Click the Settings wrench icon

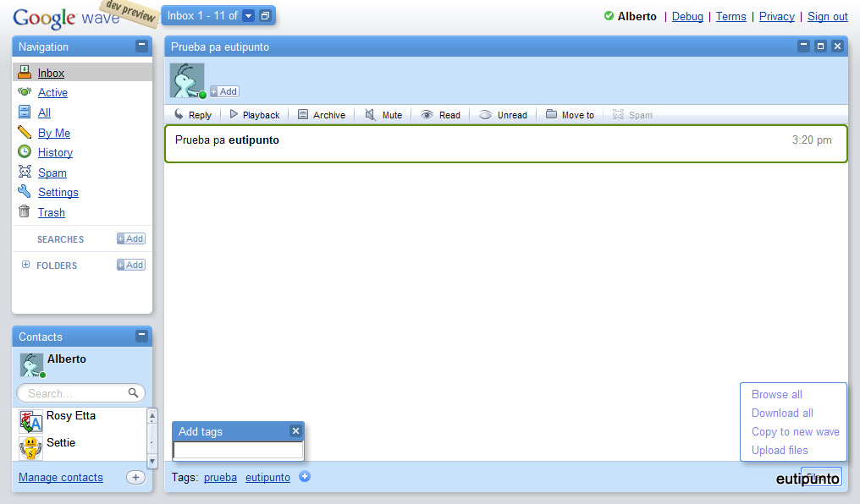click(x=25, y=191)
